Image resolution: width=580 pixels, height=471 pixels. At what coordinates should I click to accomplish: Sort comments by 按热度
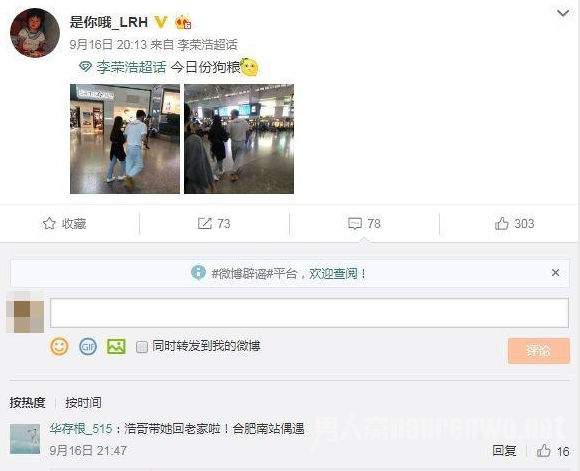click(x=27, y=402)
